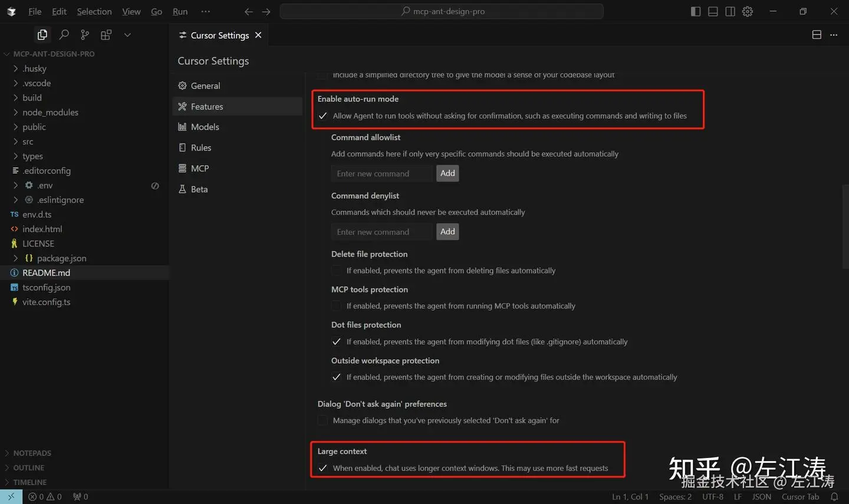849x504 pixels.
Task: Expand the NOTEPADS section
Action: pyautogui.click(x=84, y=453)
